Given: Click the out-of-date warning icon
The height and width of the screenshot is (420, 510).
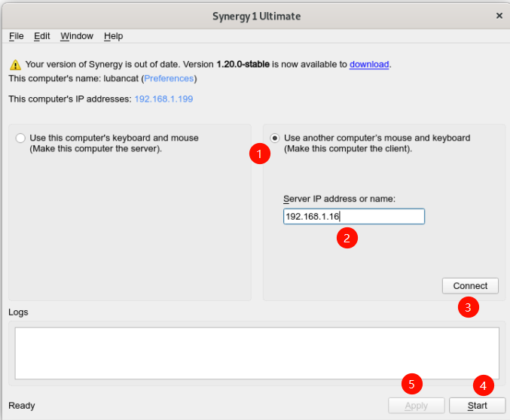Looking at the screenshot, I should 15,65.
